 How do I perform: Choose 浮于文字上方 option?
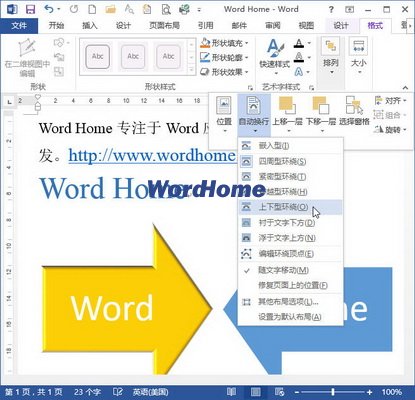(x=290, y=238)
